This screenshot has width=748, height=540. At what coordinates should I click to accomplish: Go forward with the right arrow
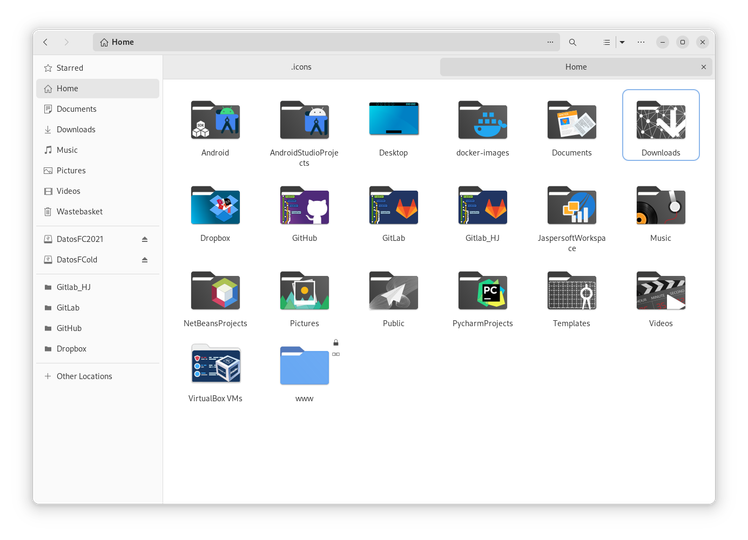[66, 42]
